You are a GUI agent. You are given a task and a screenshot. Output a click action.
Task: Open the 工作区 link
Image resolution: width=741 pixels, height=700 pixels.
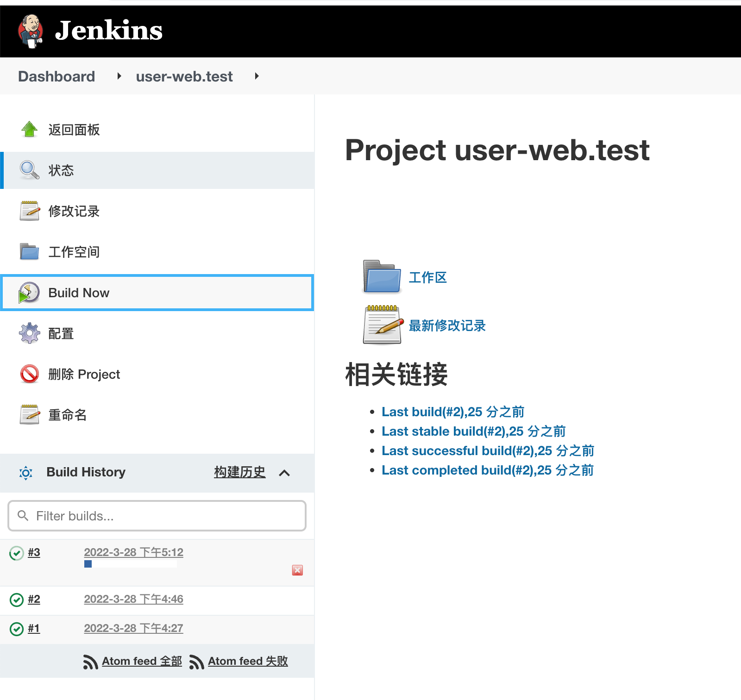coord(428,277)
